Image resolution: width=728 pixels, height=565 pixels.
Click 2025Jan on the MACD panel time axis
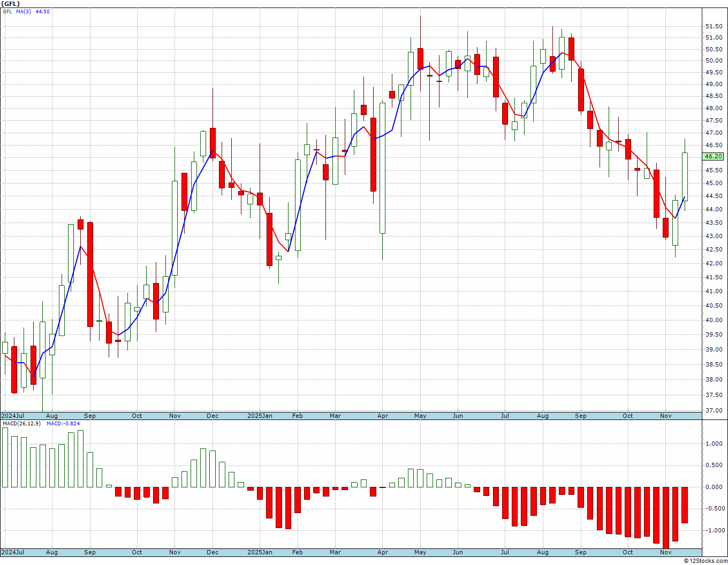tap(260, 552)
